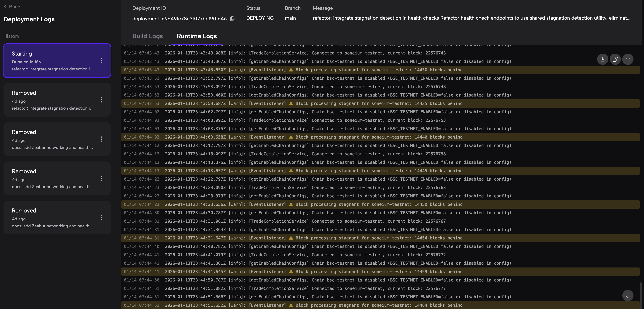
Task: Open options menu for Starting deployment
Action: click(x=101, y=61)
